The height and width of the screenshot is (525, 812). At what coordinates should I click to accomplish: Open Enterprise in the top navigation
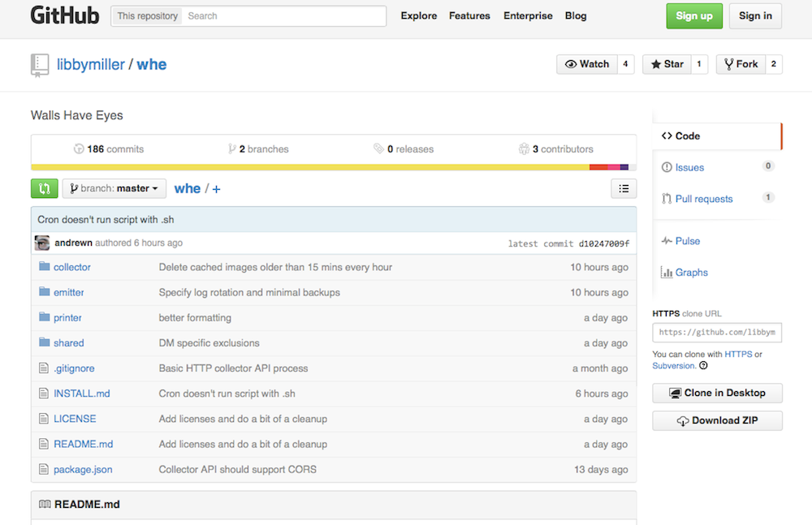528,16
